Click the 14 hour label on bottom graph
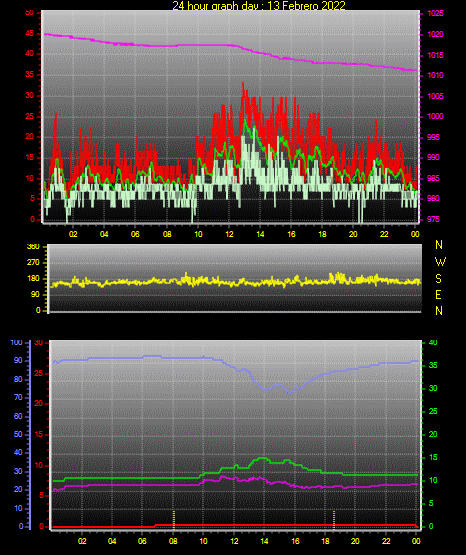Viewport: 466px width, 555px height. [264, 541]
